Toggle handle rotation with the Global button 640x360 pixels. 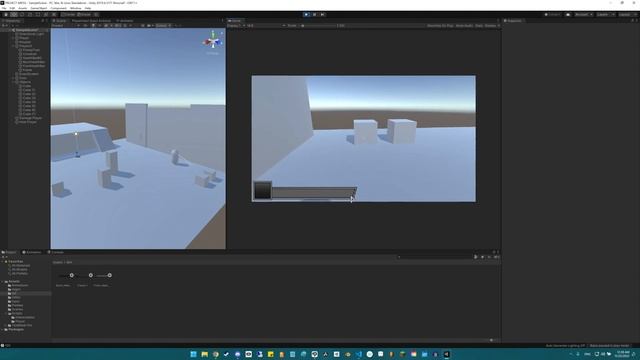[x=84, y=14]
